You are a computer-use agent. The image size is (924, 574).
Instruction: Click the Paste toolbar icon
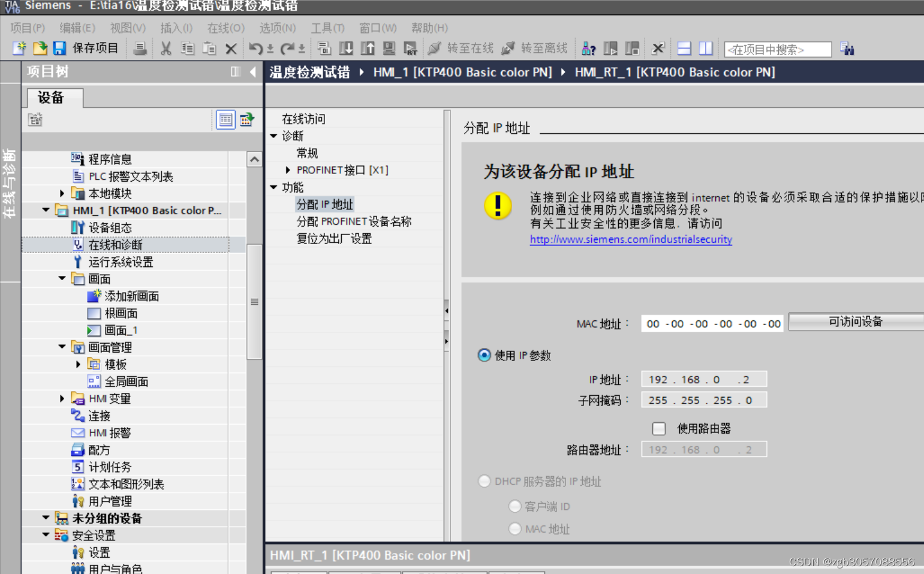coord(209,49)
